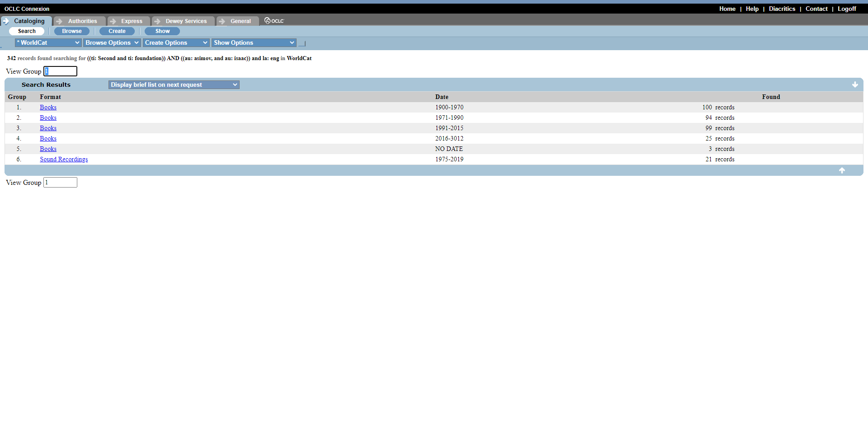Expand the Show Options dropdown
The height and width of the screenshot is (423, 868).
coord(254,42)
